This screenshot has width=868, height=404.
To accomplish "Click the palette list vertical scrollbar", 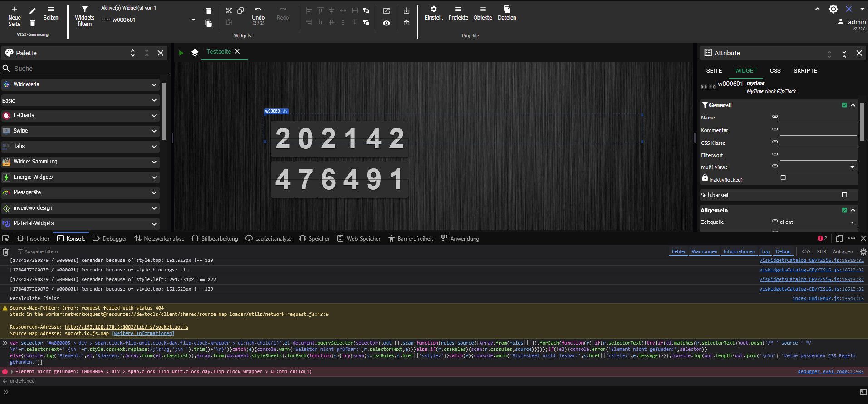I will (164, 112).
